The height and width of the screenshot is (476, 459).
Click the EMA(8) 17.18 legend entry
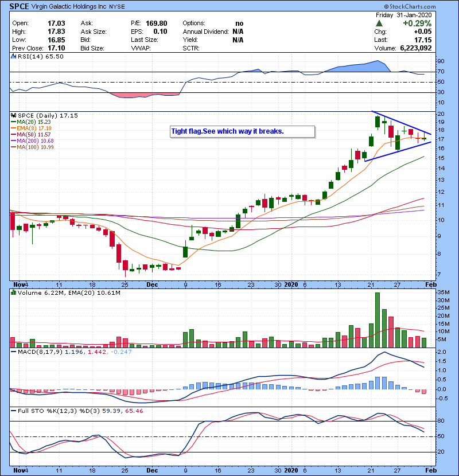point(32,128)
